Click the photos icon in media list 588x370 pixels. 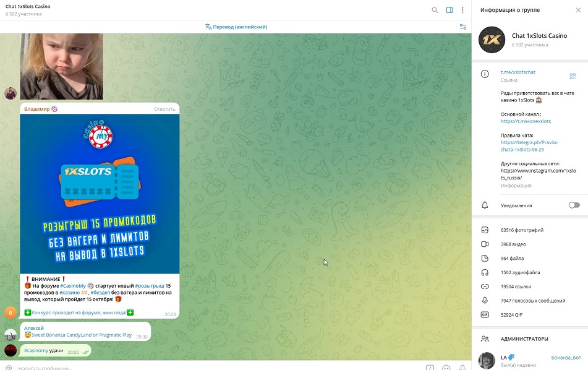coord(485,230)
